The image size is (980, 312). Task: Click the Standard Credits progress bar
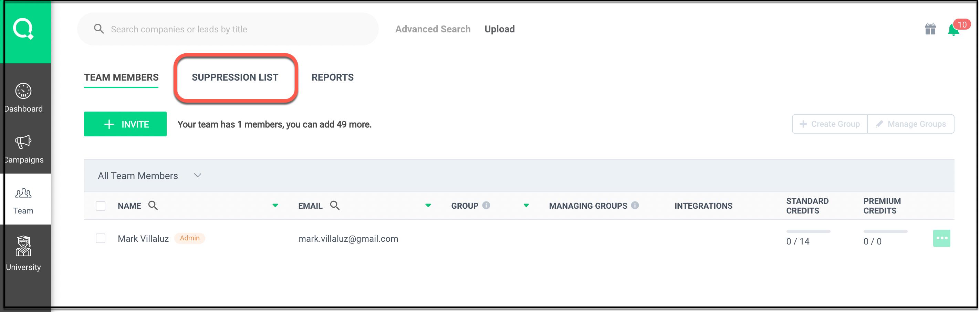tap(808, 231)
